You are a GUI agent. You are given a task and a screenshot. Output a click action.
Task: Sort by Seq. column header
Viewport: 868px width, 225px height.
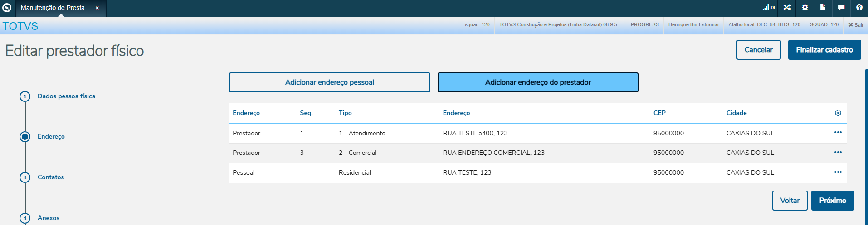pos(306,113)
